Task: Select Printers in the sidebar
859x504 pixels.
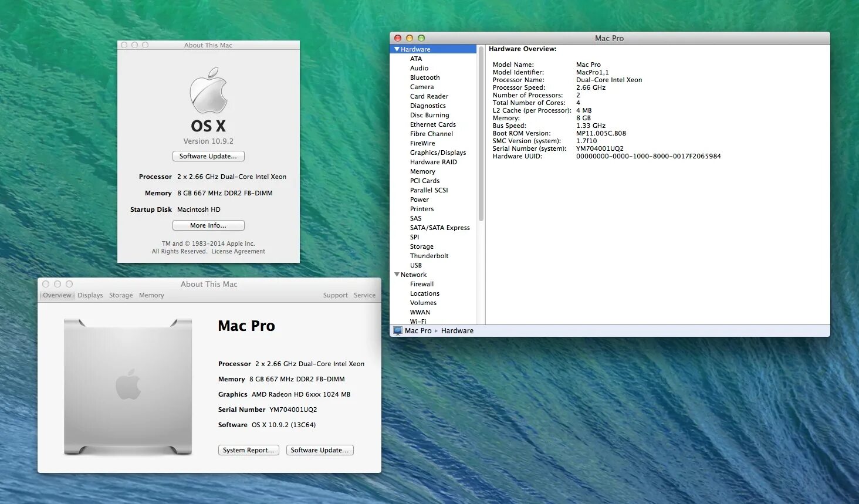Action: tap(422, 209)
